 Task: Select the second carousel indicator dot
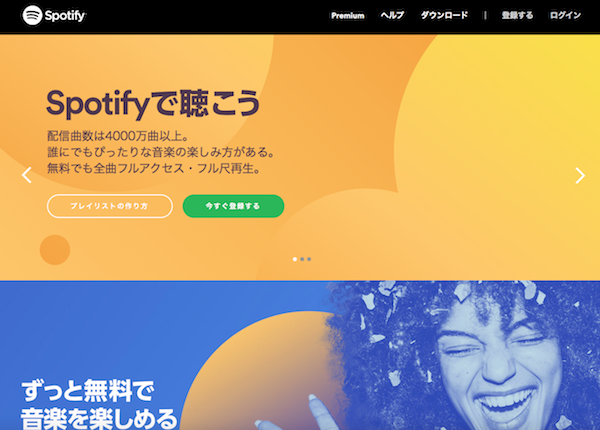[x=302, y=259]
